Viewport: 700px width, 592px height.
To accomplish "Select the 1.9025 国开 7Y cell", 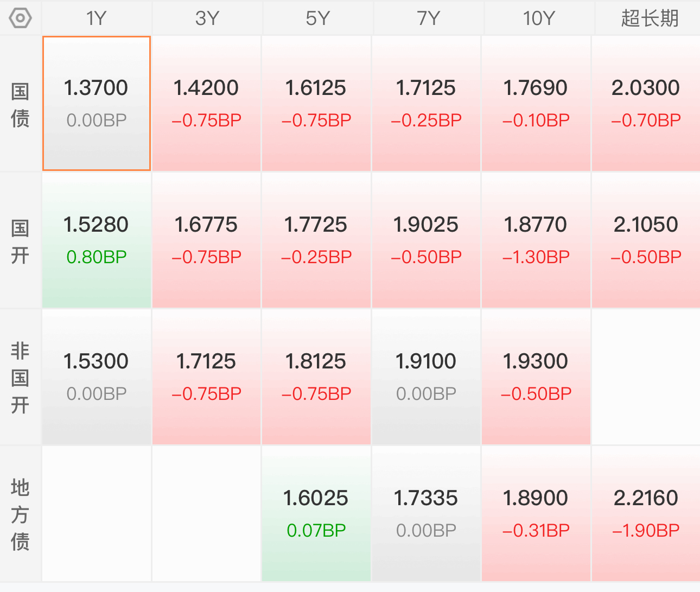I will coord(426,240).
